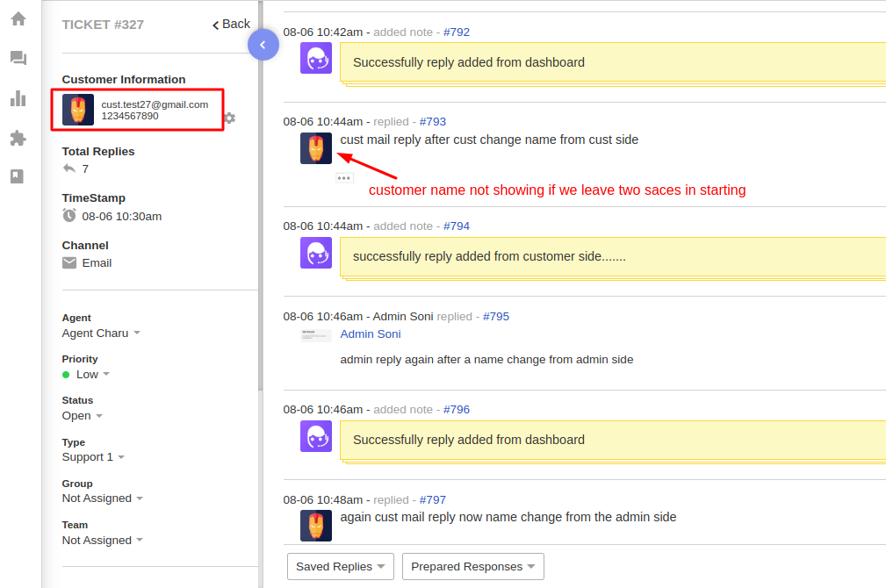Click the customer email cust.test27@gmail.com
886x588 pixels.
coord(155,104)
